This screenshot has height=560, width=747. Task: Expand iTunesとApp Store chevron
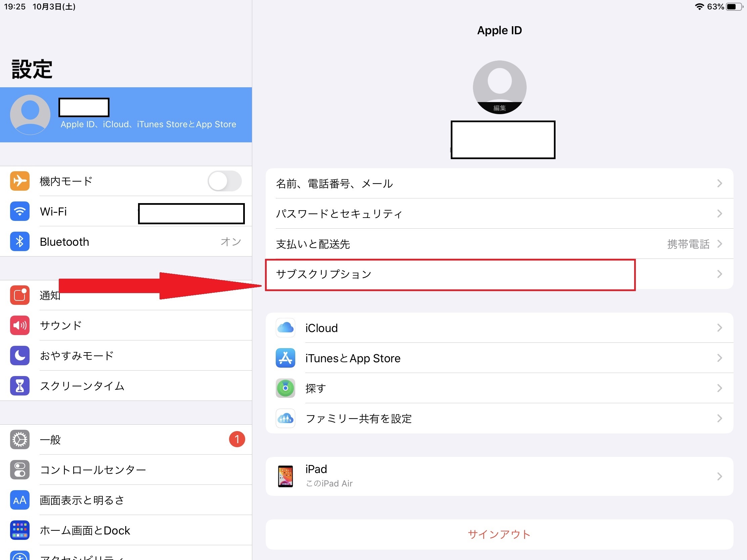coord(719,358)
